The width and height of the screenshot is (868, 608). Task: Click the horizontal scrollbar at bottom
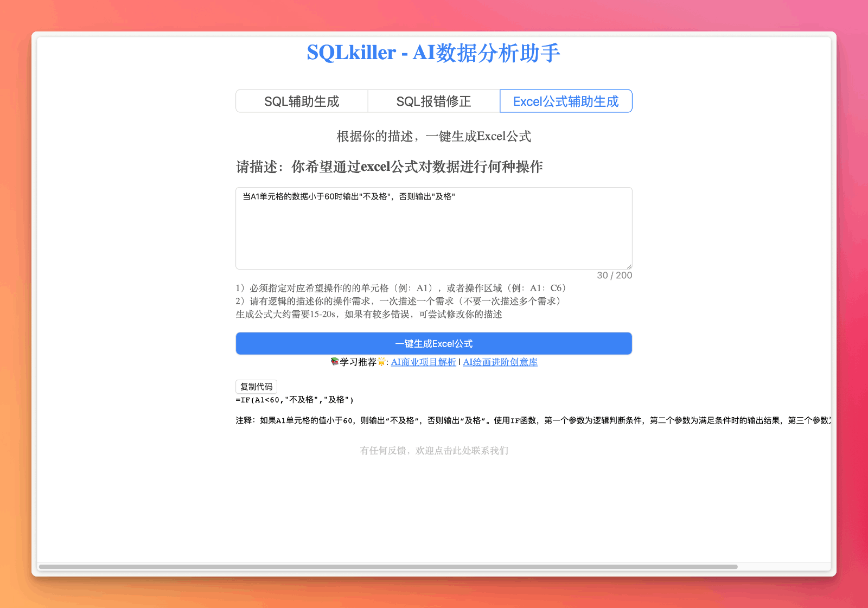point(388,567)
